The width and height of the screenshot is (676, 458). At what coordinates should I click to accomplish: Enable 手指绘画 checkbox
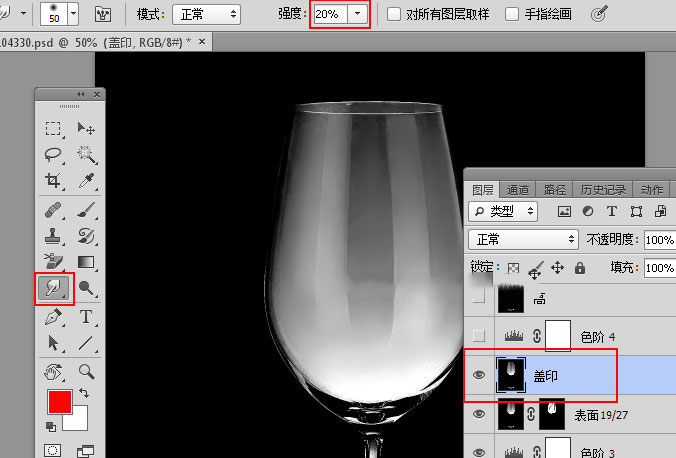[512, 14]
